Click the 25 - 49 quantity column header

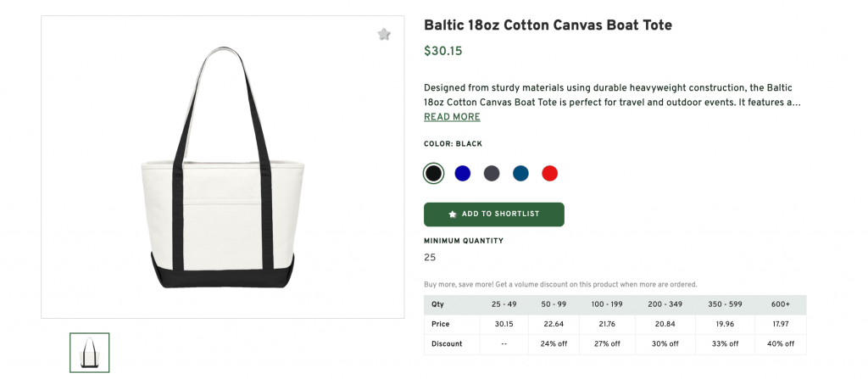[504, 304]
